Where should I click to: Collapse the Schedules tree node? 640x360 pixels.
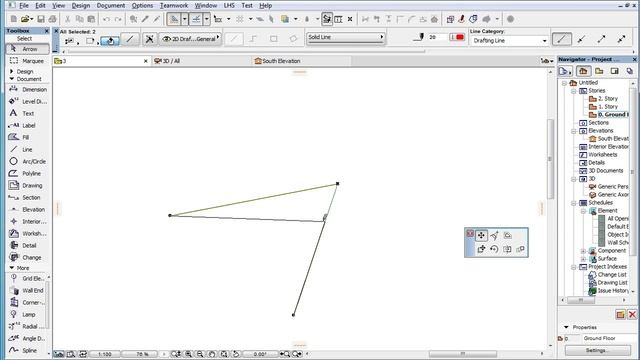[573, 203]
